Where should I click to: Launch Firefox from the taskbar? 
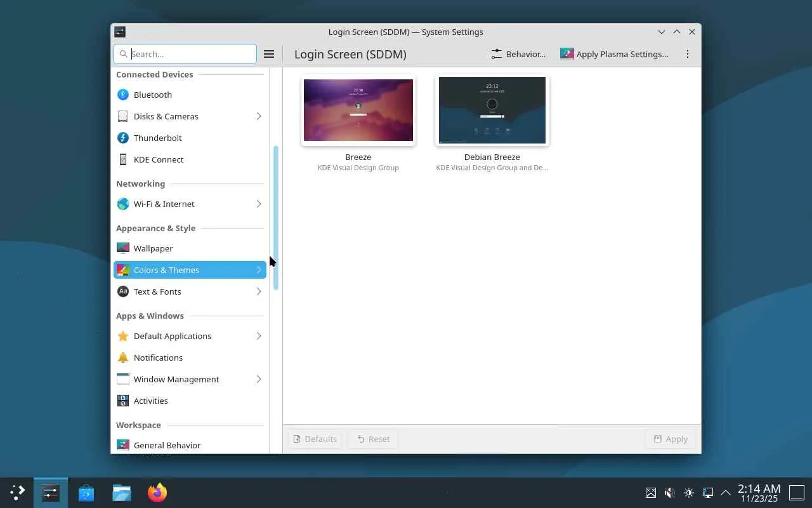tap(157, 492)
